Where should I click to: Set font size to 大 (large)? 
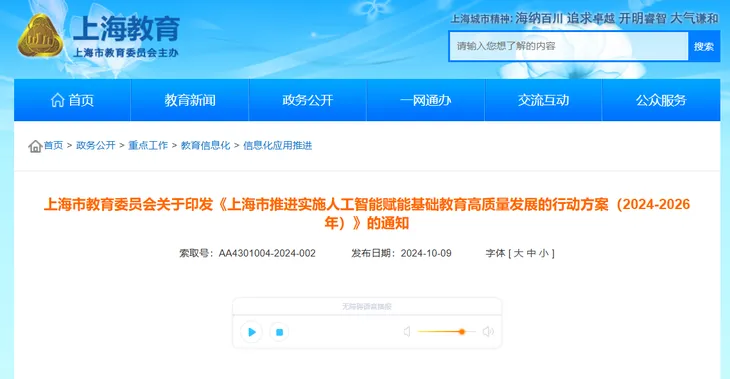pos(518,253)
